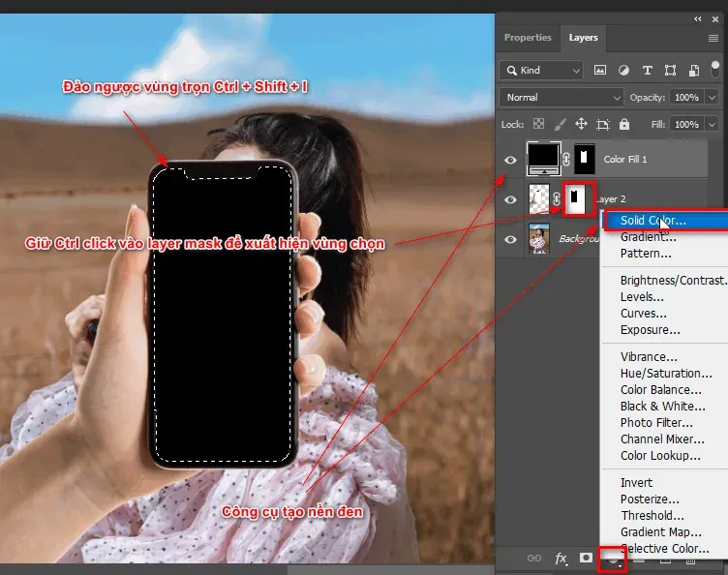The height and width of the screenshot is (575, 728).
Task: Open the Normal blend mode dropdown
Action: pos(561,98)
